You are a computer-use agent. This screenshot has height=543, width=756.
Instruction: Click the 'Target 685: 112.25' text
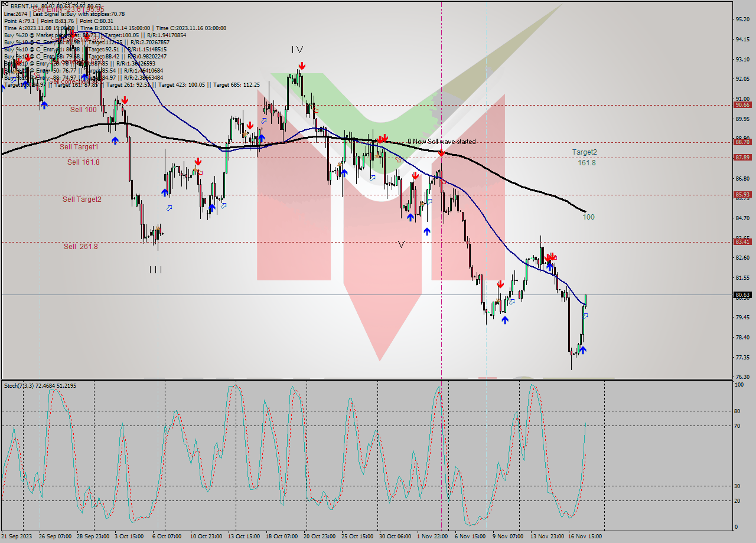(x=237, y=85)
